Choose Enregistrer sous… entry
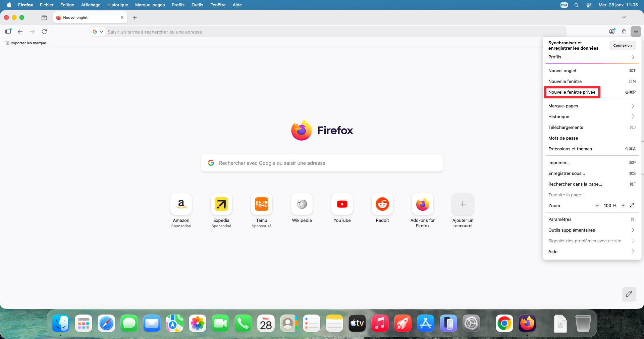This screenshot has height=339, width=644. click(x=592, y=173)
